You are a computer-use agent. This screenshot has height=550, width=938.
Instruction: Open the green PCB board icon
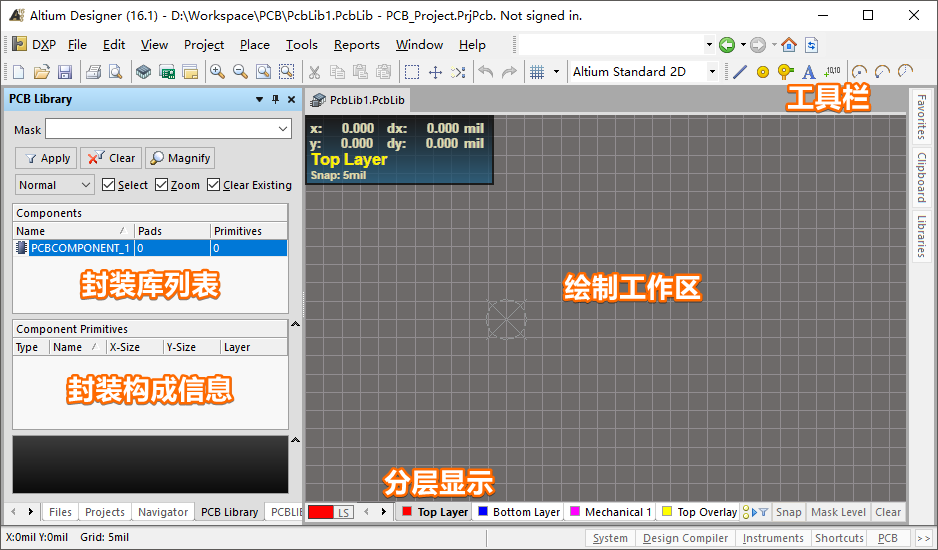pyautogui.click(x=167, y=72)
